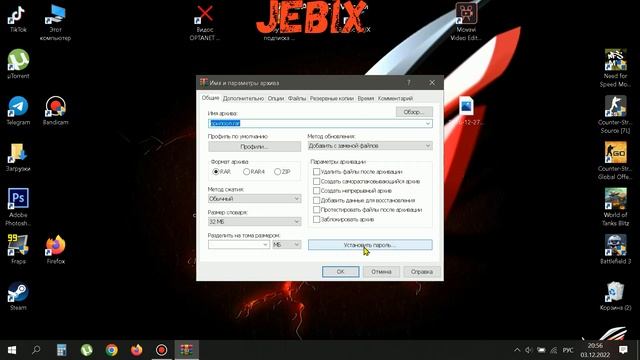The image size is (640, 360).
Task: Open the TikTok desktop shortcut
Action: 18,18
